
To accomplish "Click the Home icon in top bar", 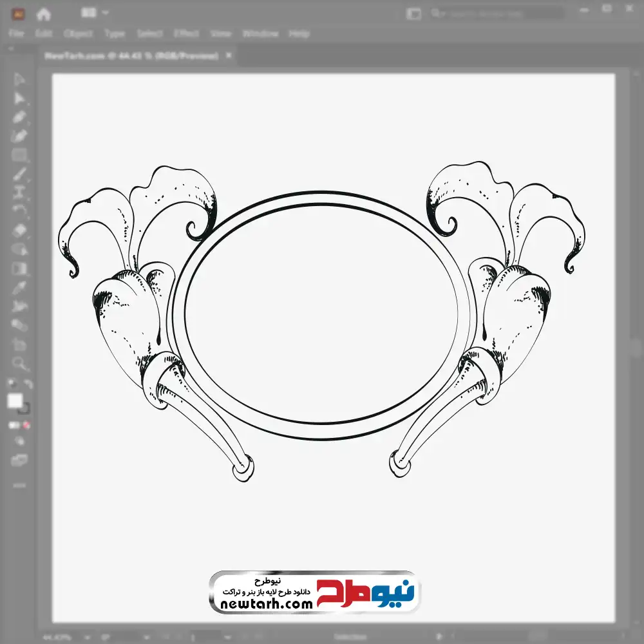I will tap(43, 14).
